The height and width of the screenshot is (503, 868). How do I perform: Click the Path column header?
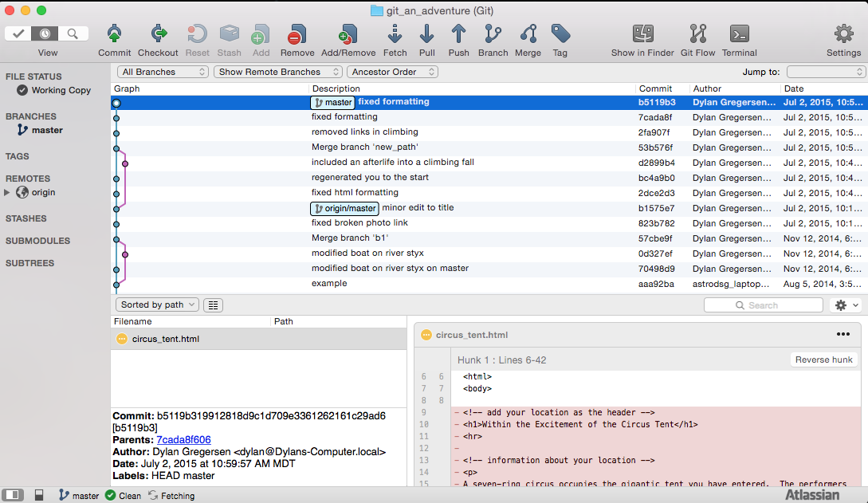pyautogui.click(x=339, y=321)
